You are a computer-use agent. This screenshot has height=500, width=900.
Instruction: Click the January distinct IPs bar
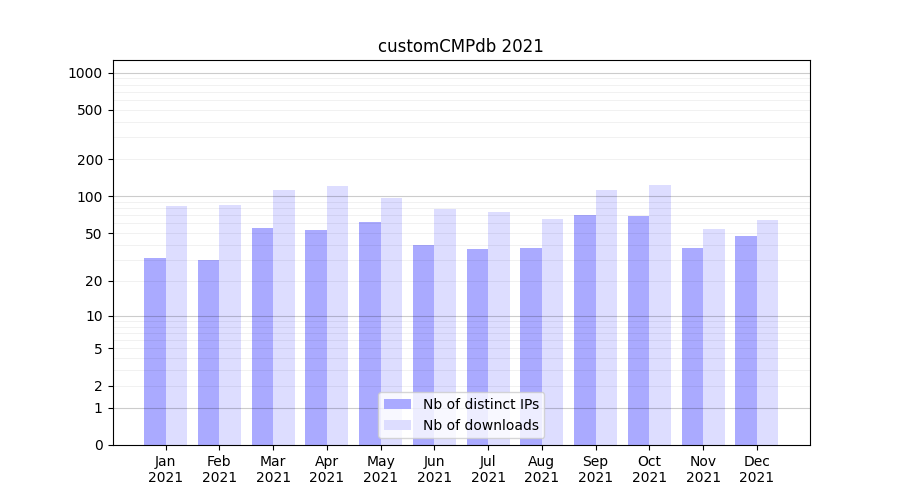coord(155,350)
